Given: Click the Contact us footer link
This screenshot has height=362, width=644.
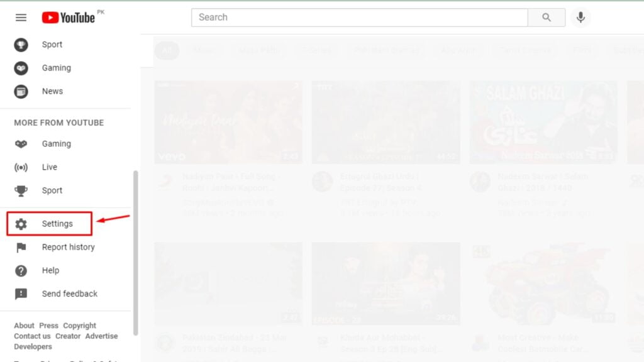Looking at the screenshot, I should 32,336.
